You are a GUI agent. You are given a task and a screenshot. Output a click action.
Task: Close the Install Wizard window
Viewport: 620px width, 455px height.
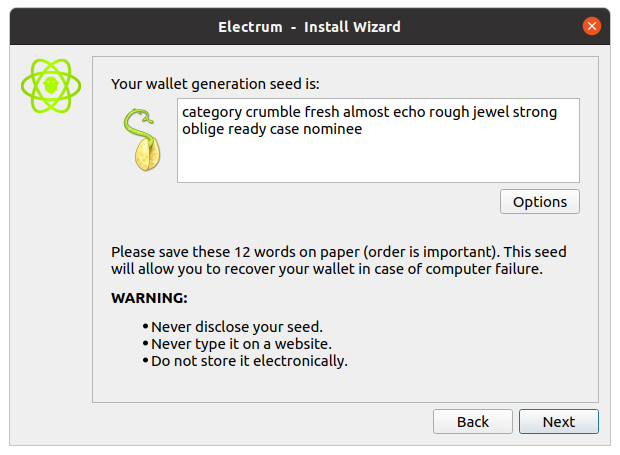tap(592, 26)
